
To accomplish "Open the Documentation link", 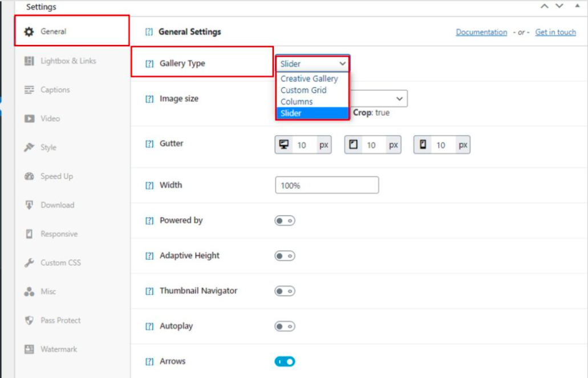I will (x=481, y=32).
